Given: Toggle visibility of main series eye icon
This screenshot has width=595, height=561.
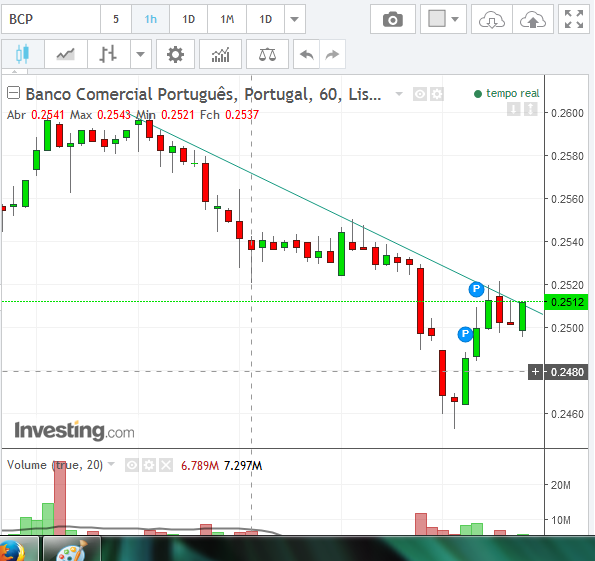Looking at the screenshot, I should coord(420,94).
